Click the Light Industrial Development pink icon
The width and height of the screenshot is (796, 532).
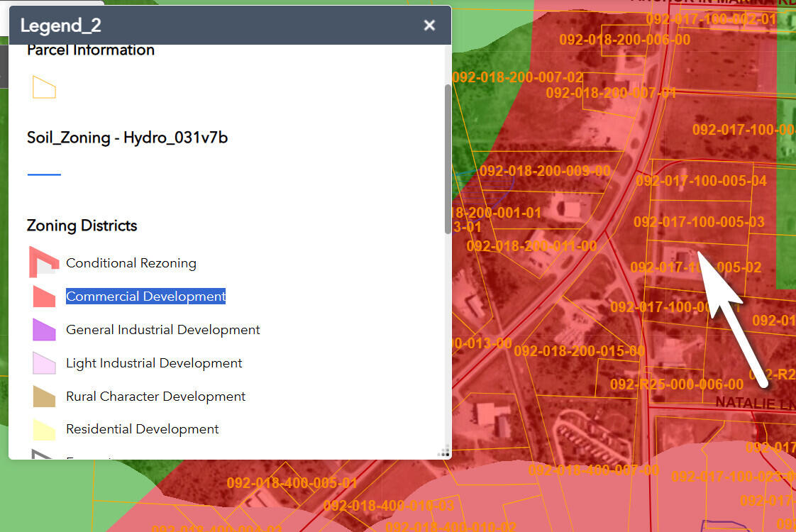point(44,363)
